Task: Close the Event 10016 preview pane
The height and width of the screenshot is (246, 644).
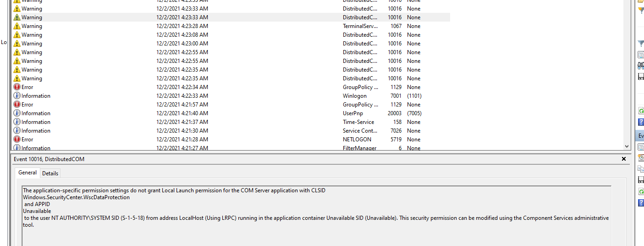Action: pos(623,159)
